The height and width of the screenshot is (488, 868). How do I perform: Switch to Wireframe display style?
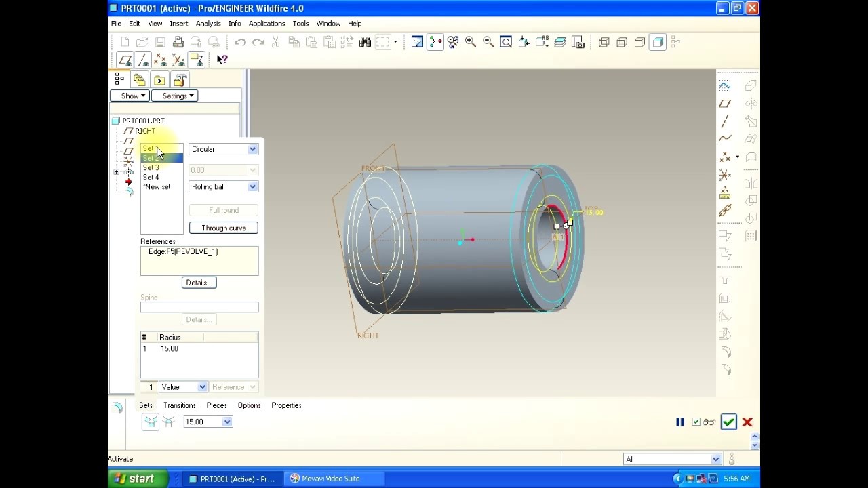tap(604, 42)
